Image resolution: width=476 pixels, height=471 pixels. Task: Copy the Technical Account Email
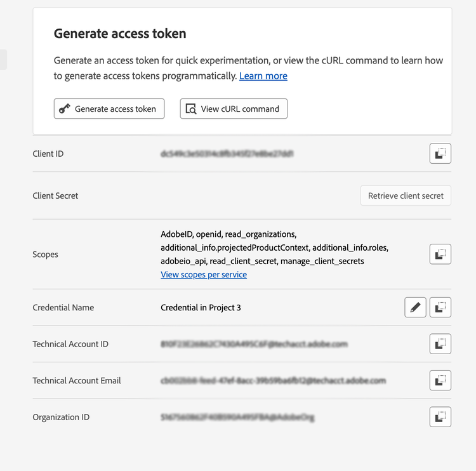pos(440,380)
